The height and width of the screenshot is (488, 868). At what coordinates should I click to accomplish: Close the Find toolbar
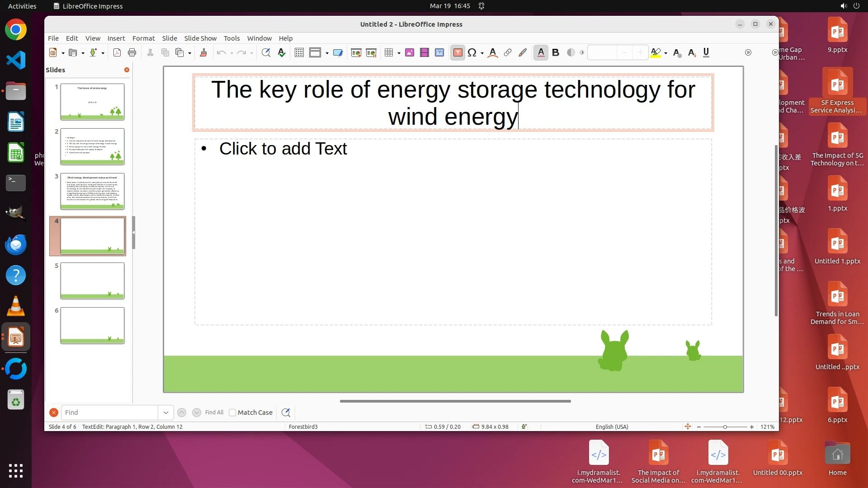pyautogui.click(x=53, y=413)
